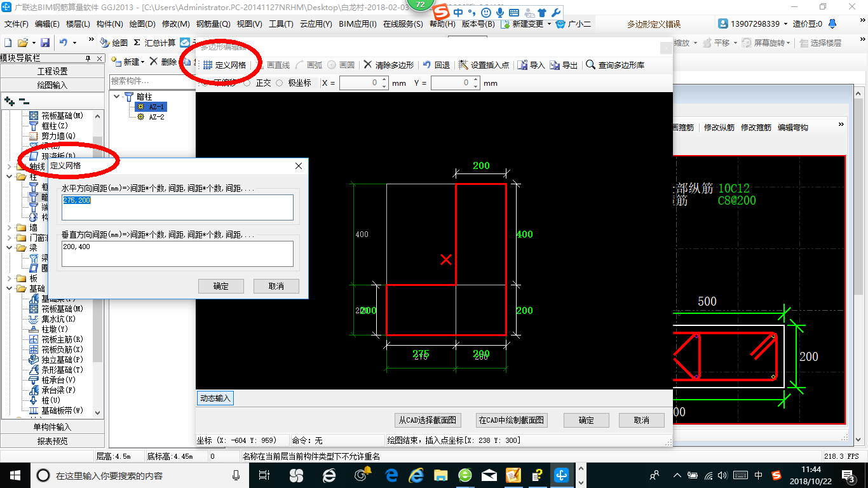Open 工具(T) menu
The width and height of the screenshot is (868, 488).
tap(281, 24)
